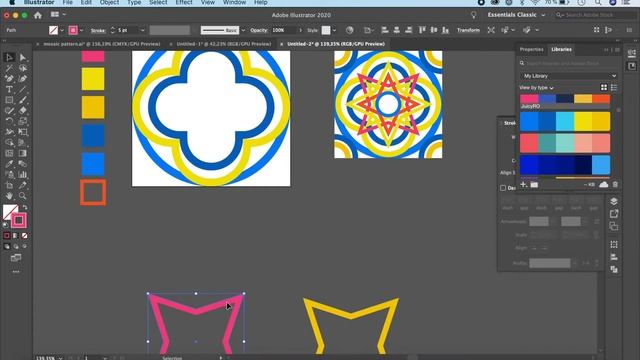Select the Free Transform tool
640x360 pixels.
click(23, 132)
